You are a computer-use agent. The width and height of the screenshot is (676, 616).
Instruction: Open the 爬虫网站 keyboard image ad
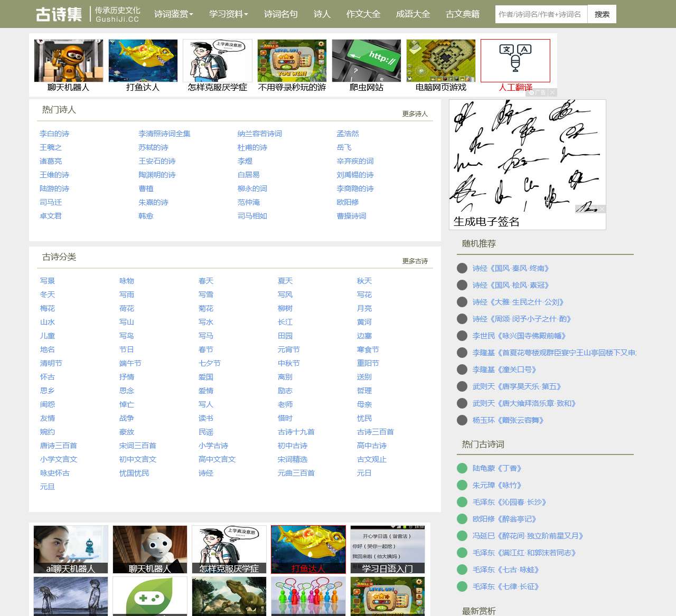point(366,61)
